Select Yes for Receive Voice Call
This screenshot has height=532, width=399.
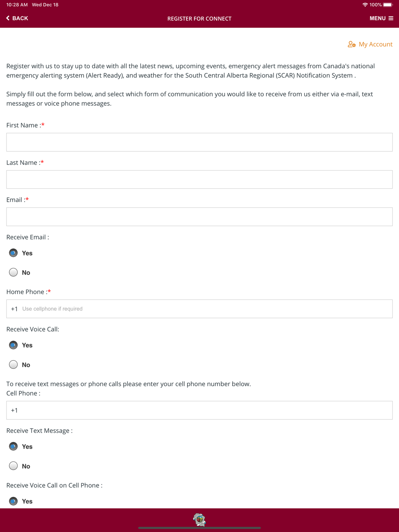[14, 345]
